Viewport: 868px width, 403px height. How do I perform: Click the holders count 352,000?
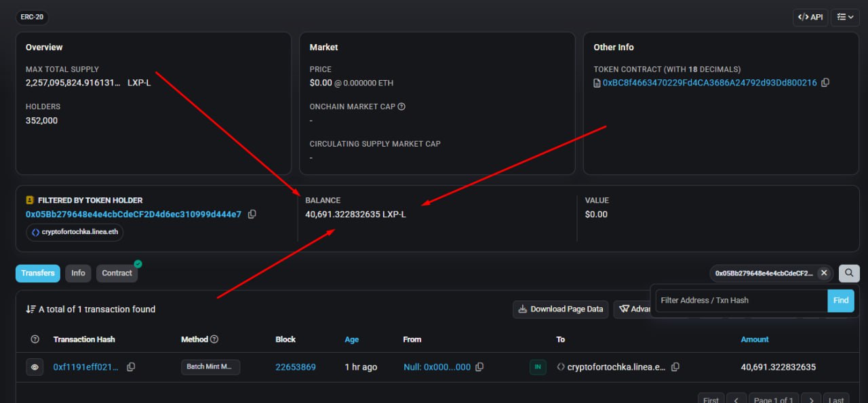click(42, 121)
